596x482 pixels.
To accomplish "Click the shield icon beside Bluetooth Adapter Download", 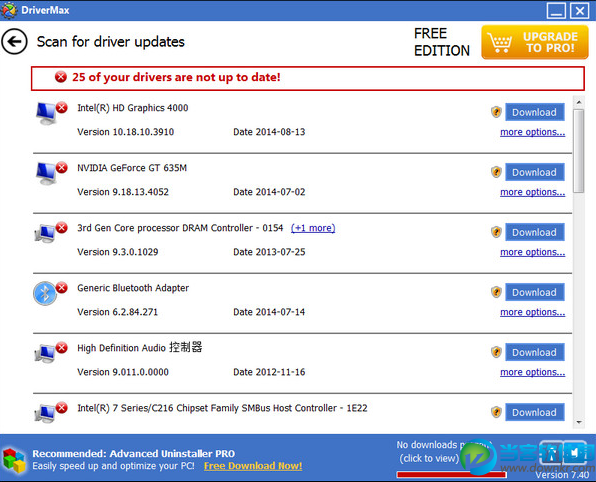I will (496, 292).
